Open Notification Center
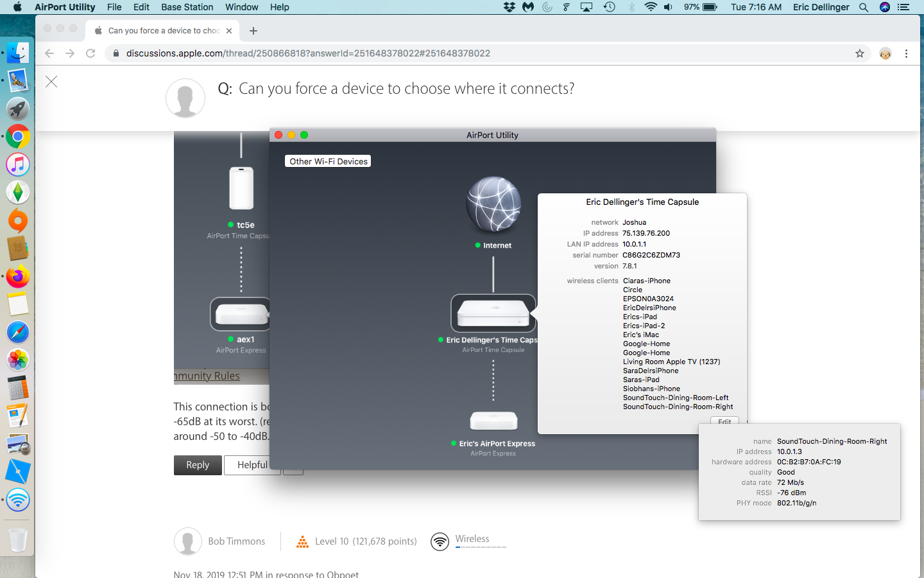The width and height of the screenshot is (924, 578). pyautogui.click(x=903, y=7)
